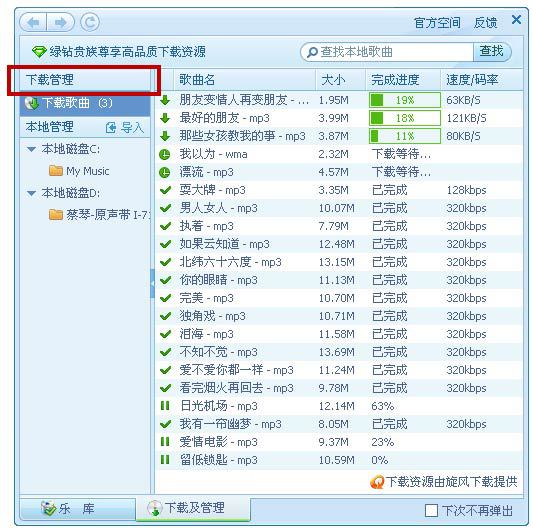
Task: Click the back navigation arrow
Action: tap(33, 22)
